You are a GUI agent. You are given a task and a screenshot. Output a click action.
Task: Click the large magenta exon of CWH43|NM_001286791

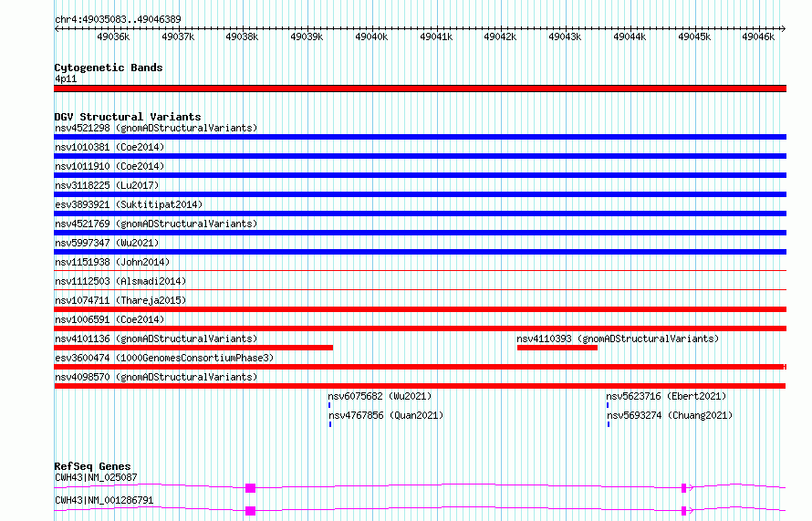251,511
